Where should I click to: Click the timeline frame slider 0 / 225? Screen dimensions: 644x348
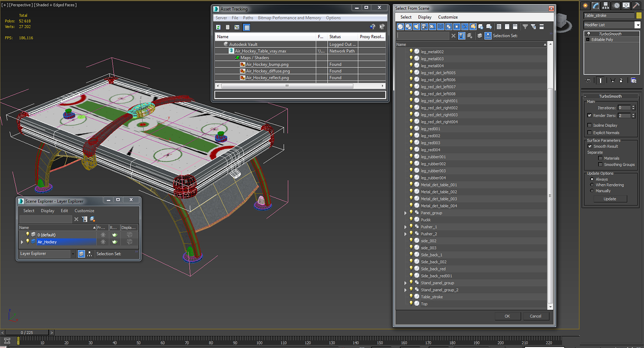click(27, 333)
